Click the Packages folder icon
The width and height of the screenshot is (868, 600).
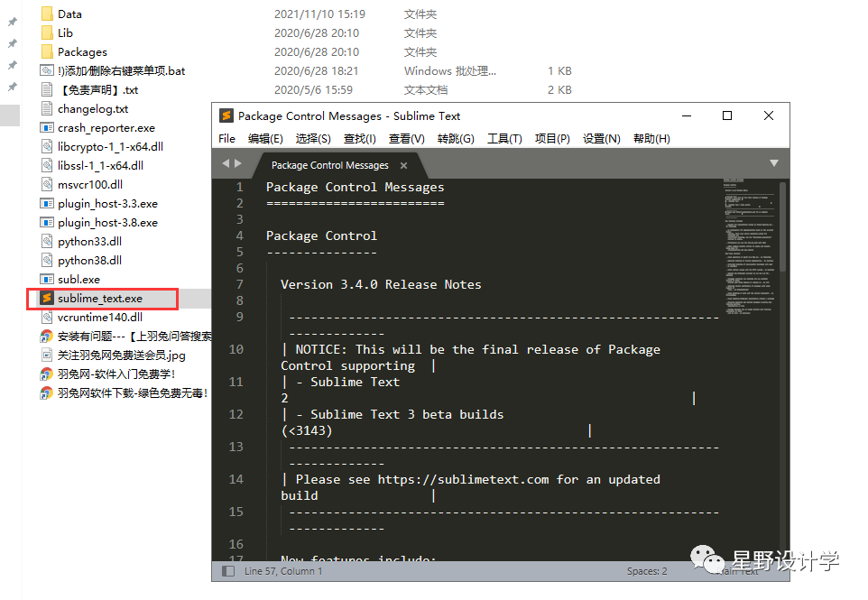[x=47, y=51]
